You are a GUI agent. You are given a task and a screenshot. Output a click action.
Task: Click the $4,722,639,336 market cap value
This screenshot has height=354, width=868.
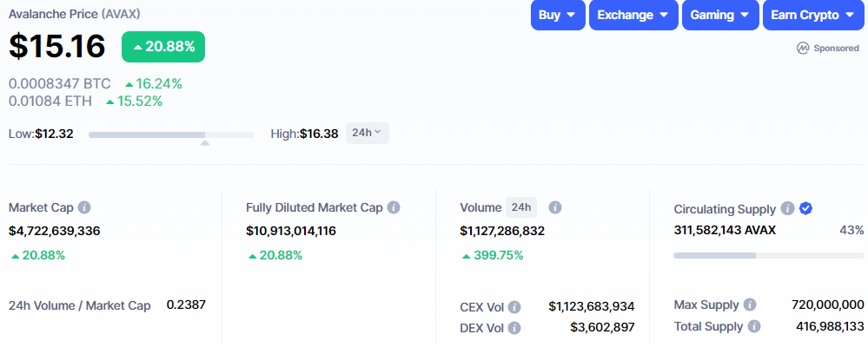click(54, 231)
